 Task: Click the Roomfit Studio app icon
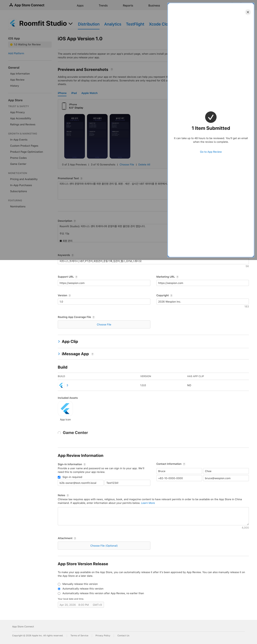point(13,23)
